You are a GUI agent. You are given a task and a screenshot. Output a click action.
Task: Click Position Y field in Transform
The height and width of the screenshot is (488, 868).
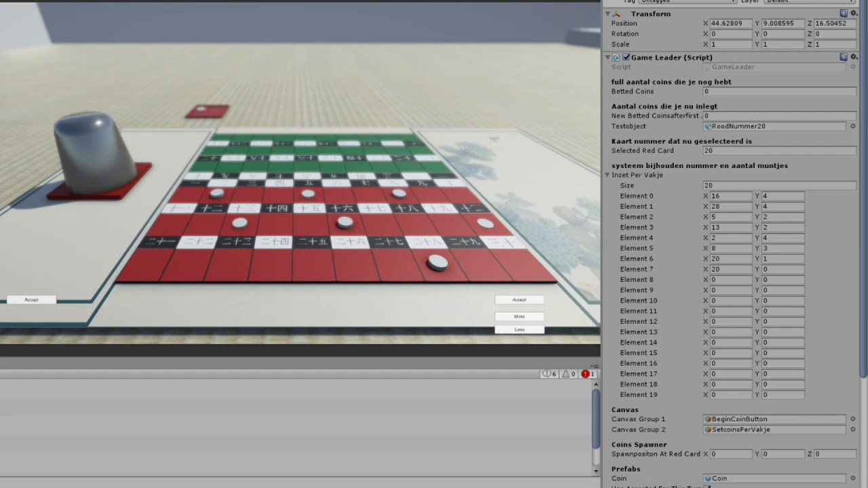tap(783, 23)
